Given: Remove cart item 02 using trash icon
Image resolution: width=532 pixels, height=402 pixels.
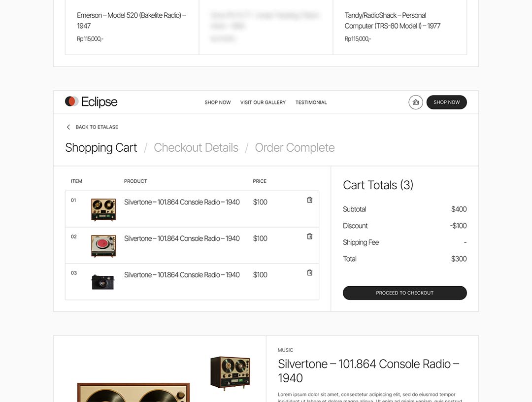Looking at the screenshot, I should 310,236.
